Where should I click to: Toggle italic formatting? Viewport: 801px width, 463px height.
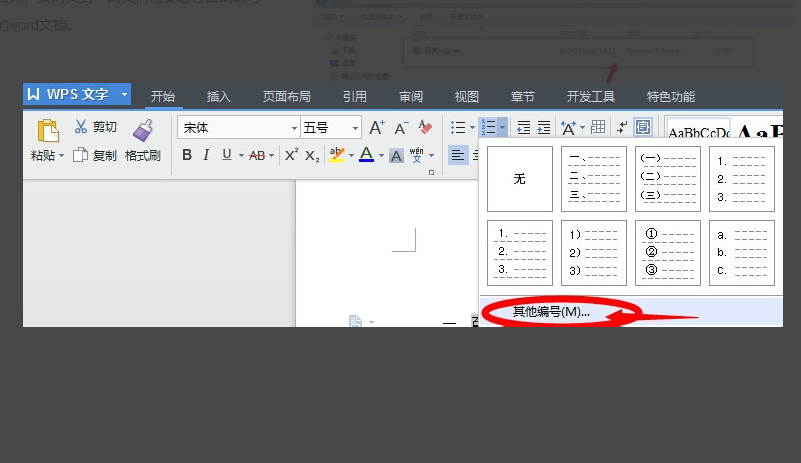click(x=206, y=155)
